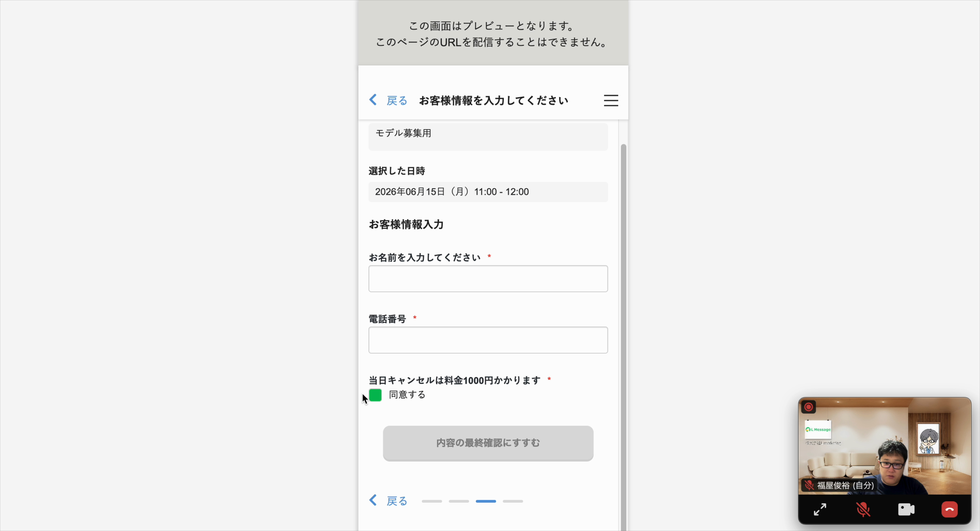Click the top back chevron arrow

373,100
